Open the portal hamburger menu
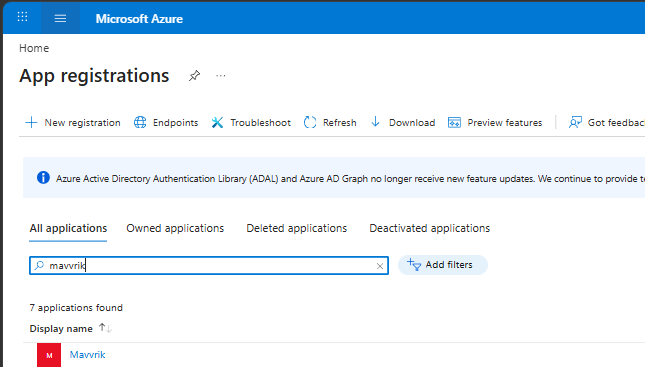 [x=60, y=18]
